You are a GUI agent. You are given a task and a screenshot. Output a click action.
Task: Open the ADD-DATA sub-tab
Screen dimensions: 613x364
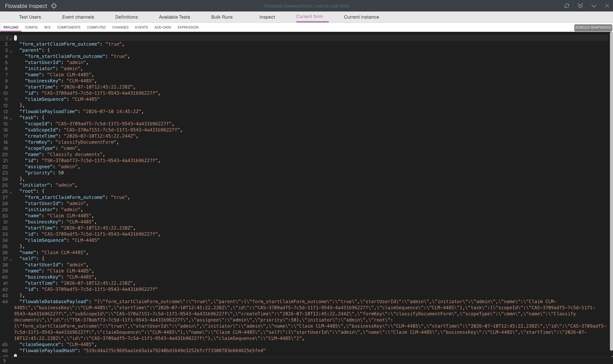pyautogui.click(x=163, y=27)
